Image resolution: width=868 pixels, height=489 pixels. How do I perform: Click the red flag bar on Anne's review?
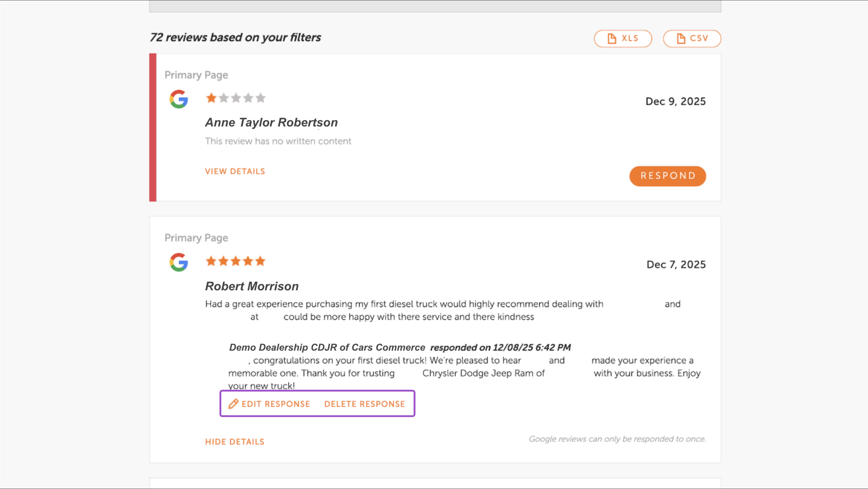[x=153, y=127]
